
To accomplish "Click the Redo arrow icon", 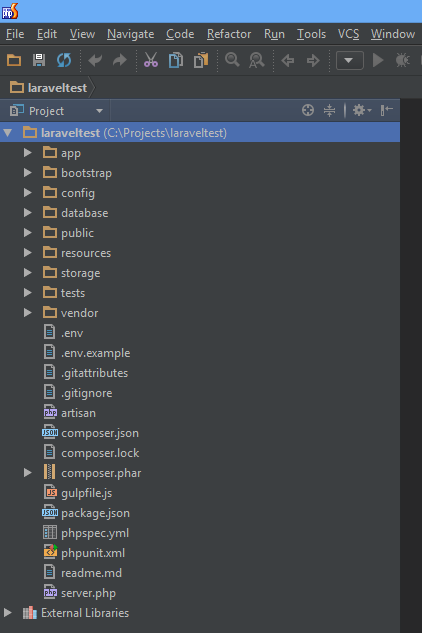I will 120,61.
